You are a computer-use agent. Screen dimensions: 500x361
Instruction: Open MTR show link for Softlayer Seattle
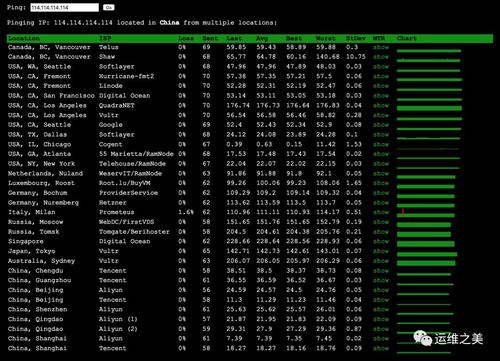tap(381, 67)
